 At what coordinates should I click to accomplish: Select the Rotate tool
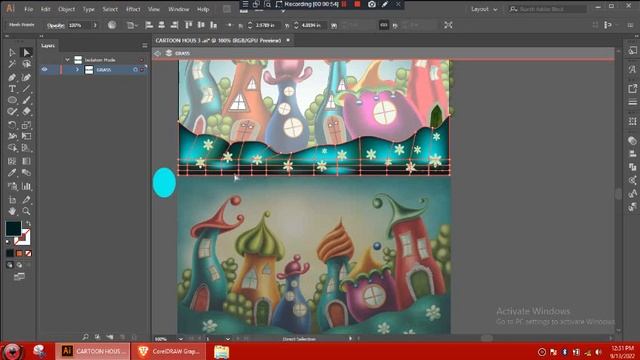pyautogui.click(x=12, y=125)
